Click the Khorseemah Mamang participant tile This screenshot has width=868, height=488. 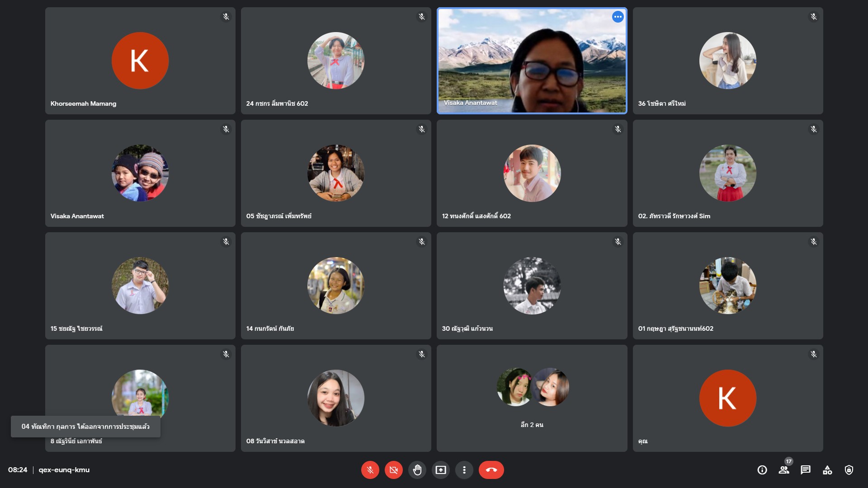pos(140,61)
